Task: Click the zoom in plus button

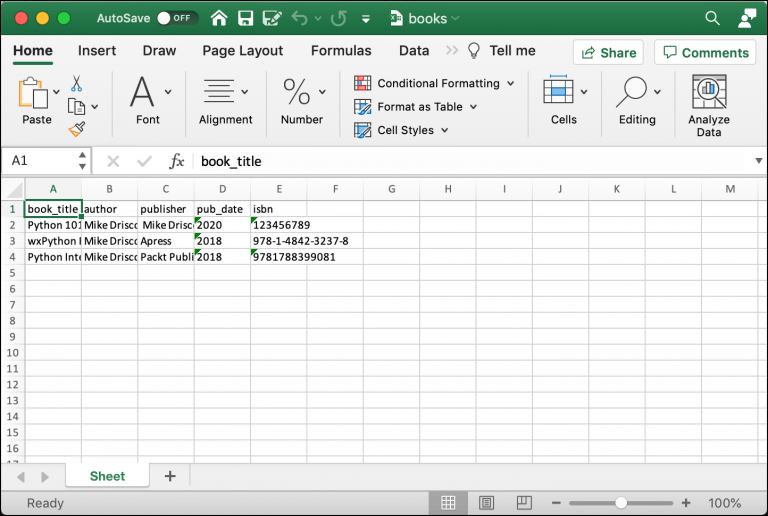Action: [x=686, y=503]
